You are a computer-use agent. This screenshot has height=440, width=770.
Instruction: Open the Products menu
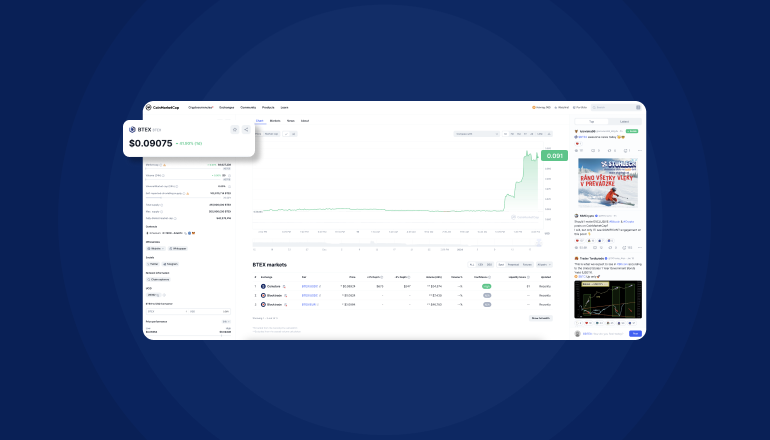[268, 108]
